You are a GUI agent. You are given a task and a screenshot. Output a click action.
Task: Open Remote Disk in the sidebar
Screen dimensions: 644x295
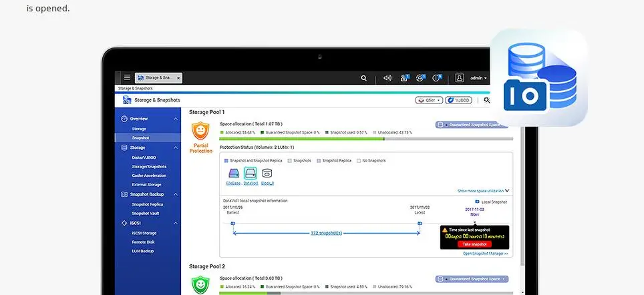click(x=144, y=242)
